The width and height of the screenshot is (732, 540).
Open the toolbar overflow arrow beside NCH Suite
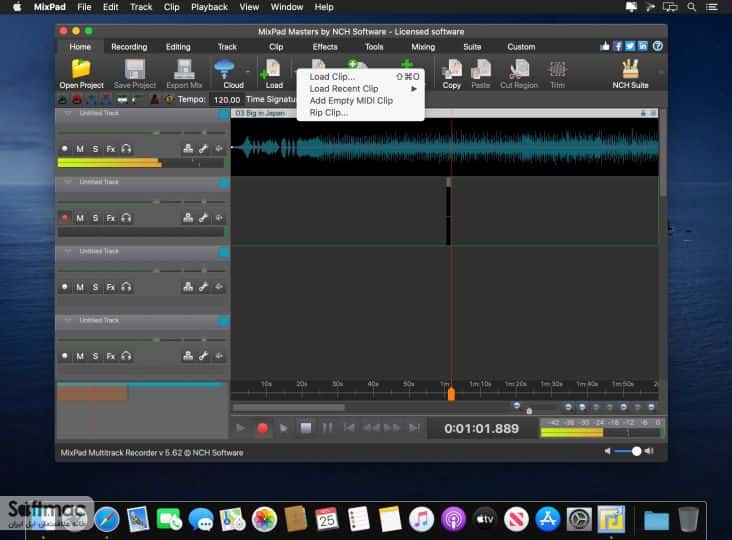(661, 72)
